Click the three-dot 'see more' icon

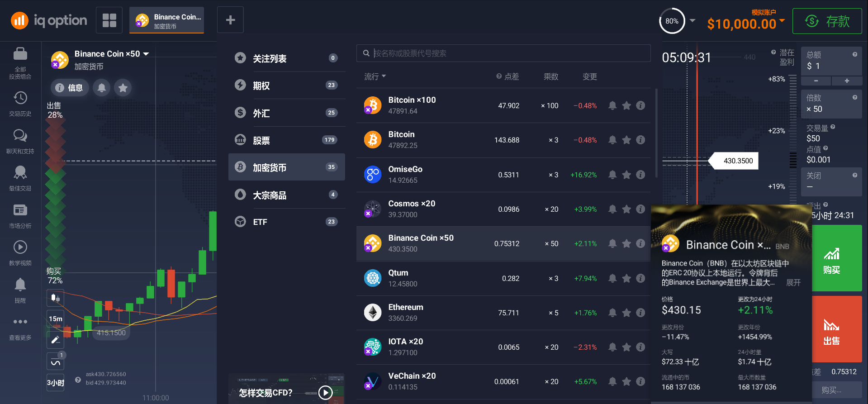(20, 322)
